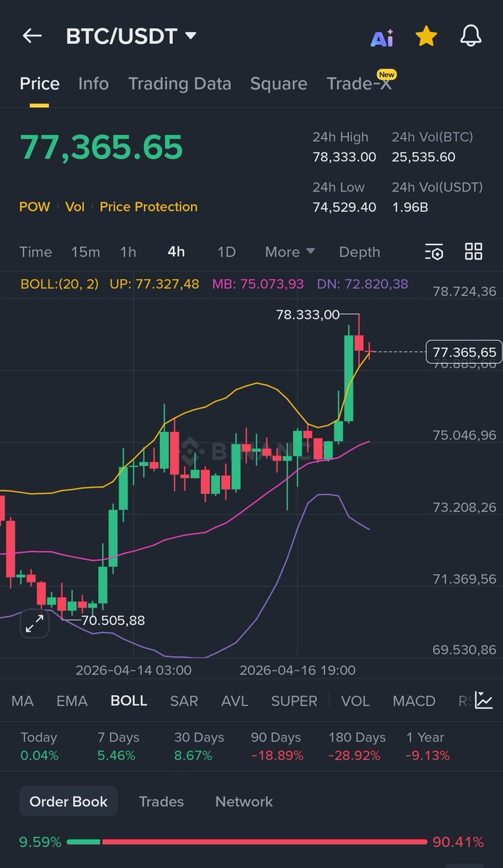The width and height of the screenshot is (503, 868).
Task: Select the 1D timeframe
Action: [x=227, y=252]
